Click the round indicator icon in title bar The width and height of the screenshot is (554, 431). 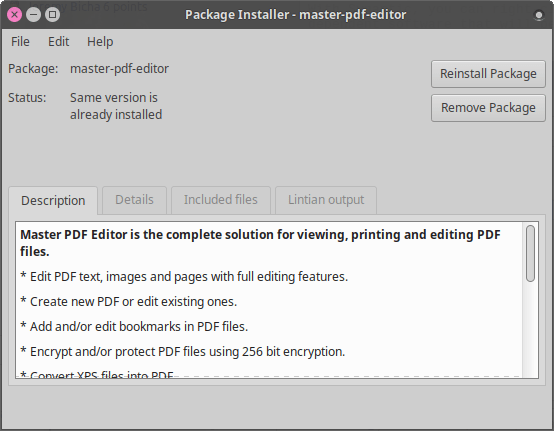tap(538, 15)
